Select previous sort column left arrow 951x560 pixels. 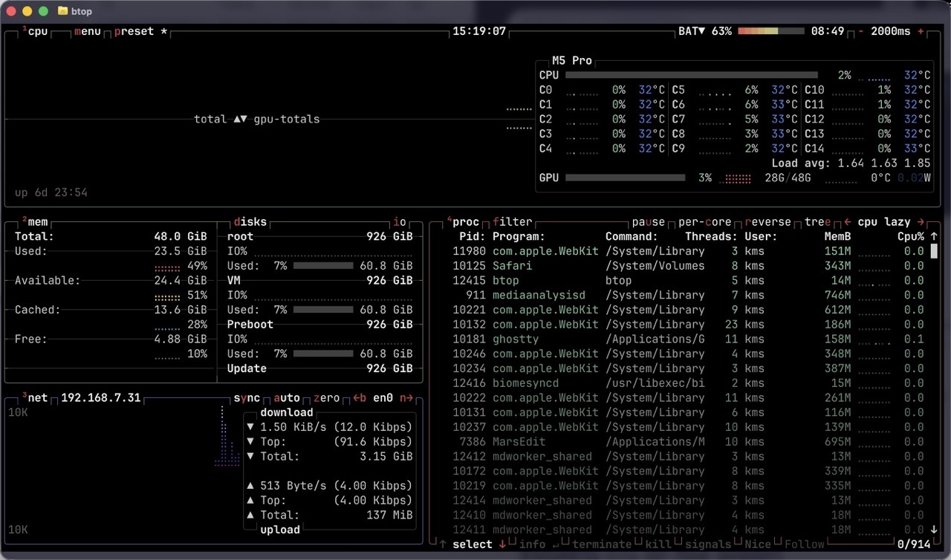(x=848, y=222)
